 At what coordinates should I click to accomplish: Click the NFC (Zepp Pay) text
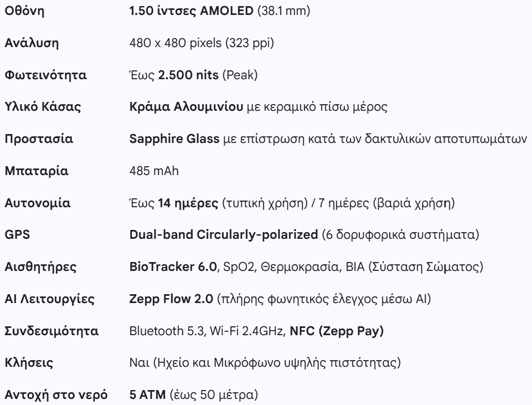pyautogui.click(x=337, y=331)
